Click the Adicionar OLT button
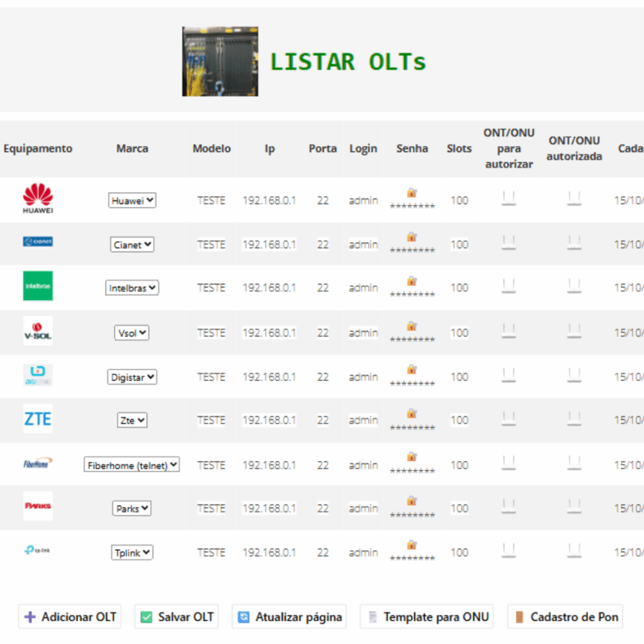Image resolution: width=644 pixels, height=644 pixels. [x=69, y=617]
